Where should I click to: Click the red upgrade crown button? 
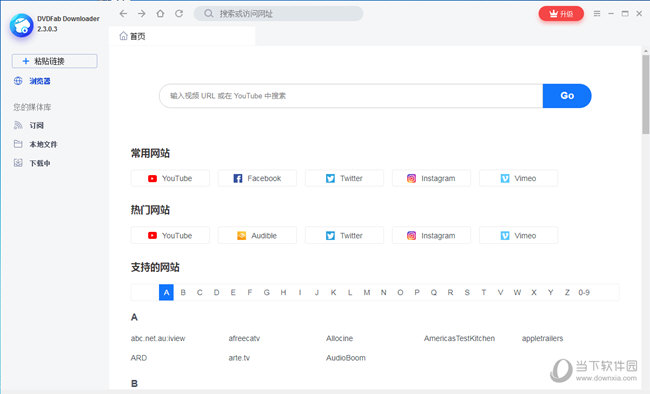click(561, 14)
